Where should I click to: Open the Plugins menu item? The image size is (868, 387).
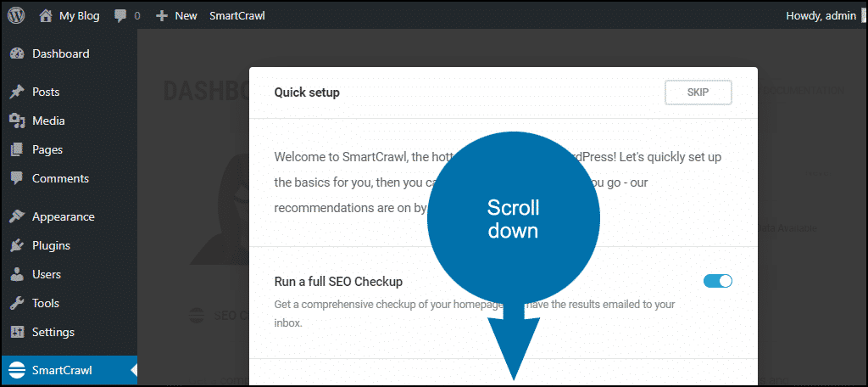point(51,245)
